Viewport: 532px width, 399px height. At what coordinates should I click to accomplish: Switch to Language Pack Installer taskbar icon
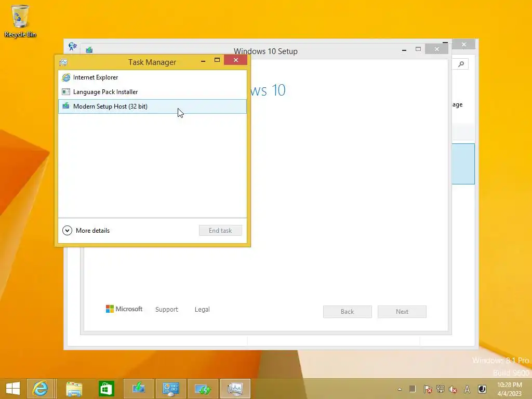click(203, 389)
